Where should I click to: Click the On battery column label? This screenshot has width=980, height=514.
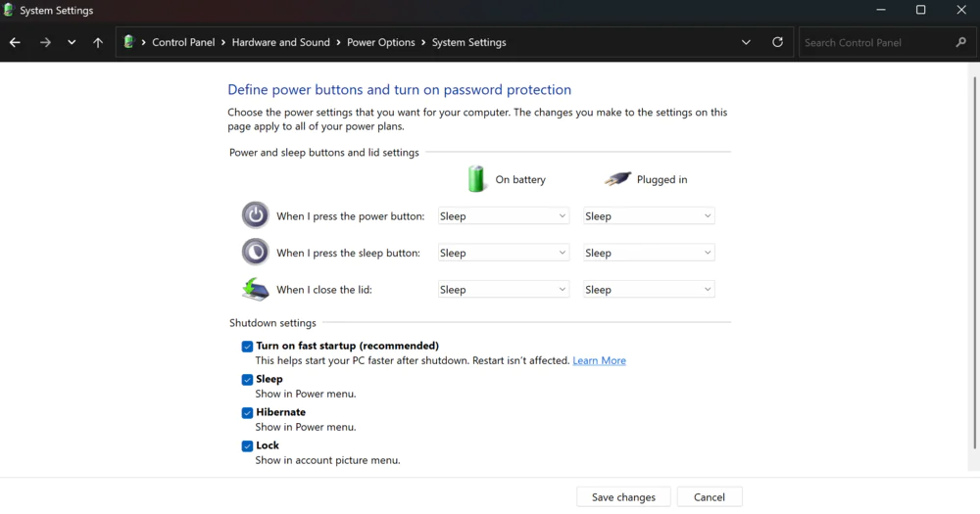point(520,179)
